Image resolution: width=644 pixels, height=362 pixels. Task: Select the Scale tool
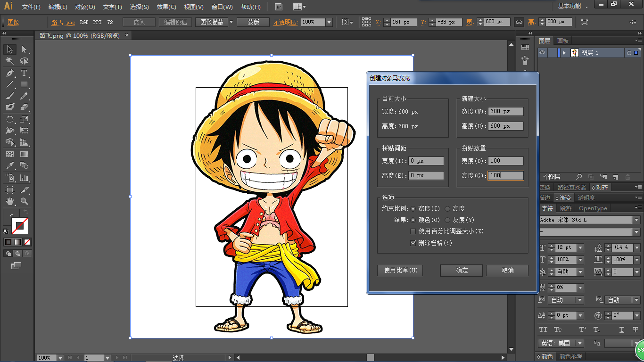click(24, 119)
